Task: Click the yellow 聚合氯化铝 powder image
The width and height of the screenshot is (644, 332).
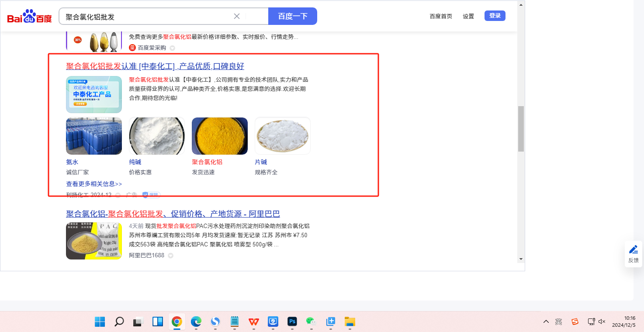Action: click(x=220, y=136)
